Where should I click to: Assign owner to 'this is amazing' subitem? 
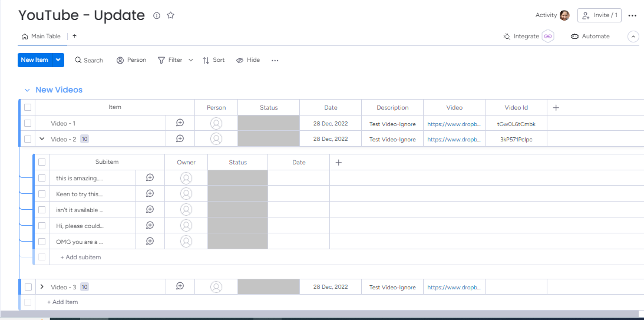pyautogui.click(x=186, y=178)
